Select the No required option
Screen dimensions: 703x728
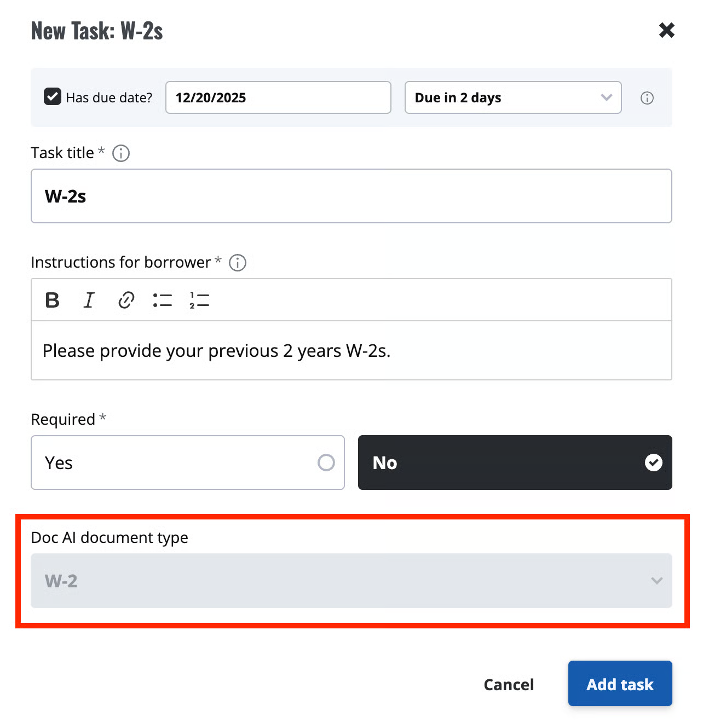point(515,463)
